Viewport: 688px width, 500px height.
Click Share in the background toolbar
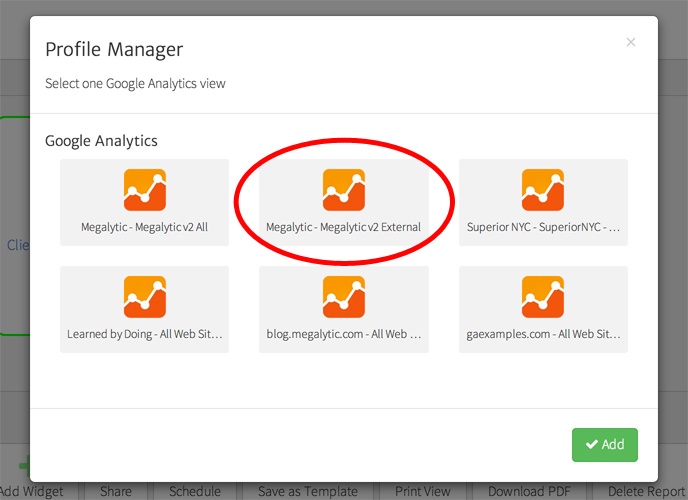point(116,491)
